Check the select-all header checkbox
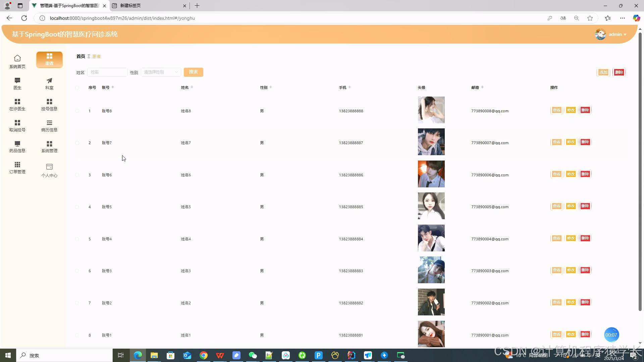Image resolution: width=644 pixels, height=362 pixels. click(77, 87)
